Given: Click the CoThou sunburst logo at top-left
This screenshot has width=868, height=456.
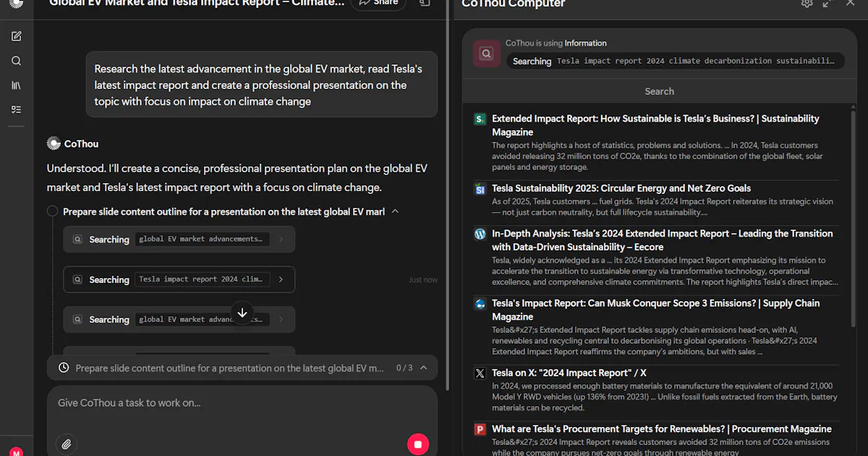Looking at the screenshot, I should point(16,3).
